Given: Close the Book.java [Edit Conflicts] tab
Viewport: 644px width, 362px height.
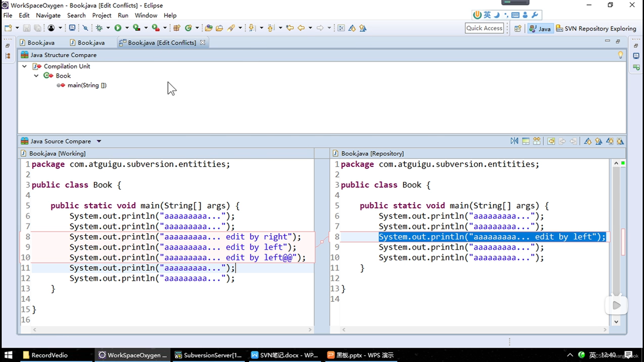Looking at the screenshot, I should pyautogui.click(x=203, y=43).
